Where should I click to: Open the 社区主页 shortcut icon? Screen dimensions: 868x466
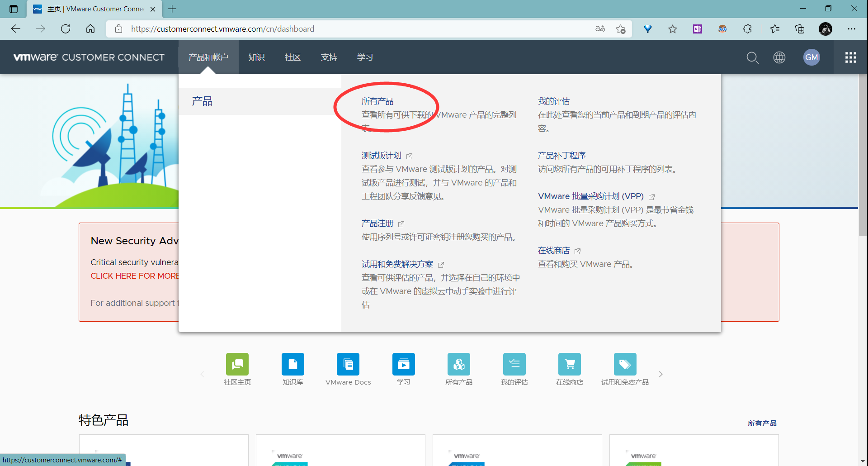237,364
